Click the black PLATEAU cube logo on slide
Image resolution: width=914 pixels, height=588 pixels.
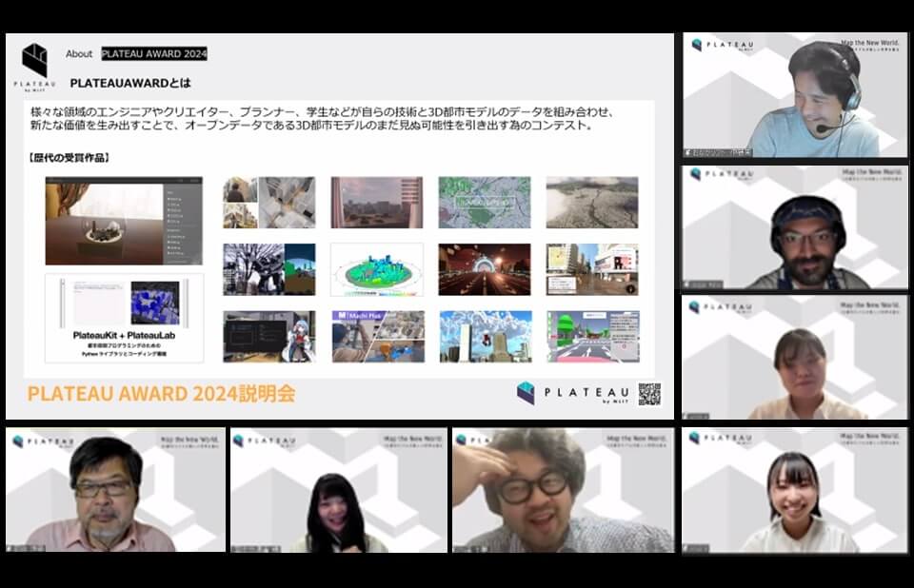[34, 60]
